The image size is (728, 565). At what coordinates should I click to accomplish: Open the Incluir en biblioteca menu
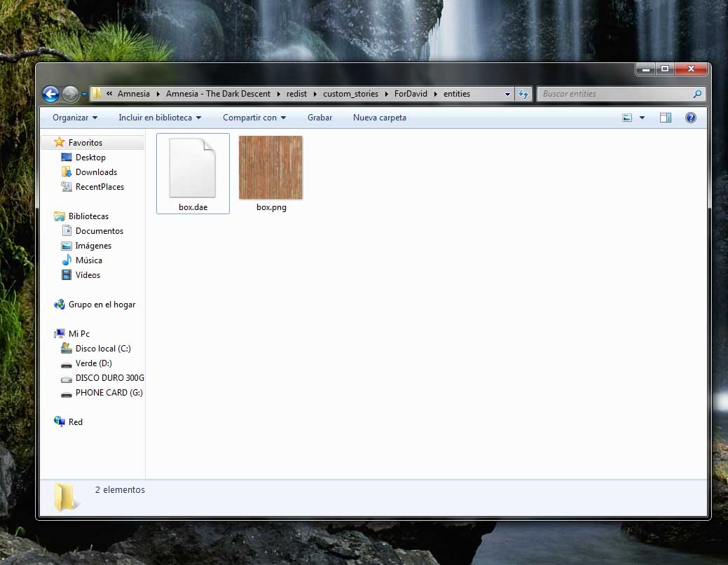(160, 118)
